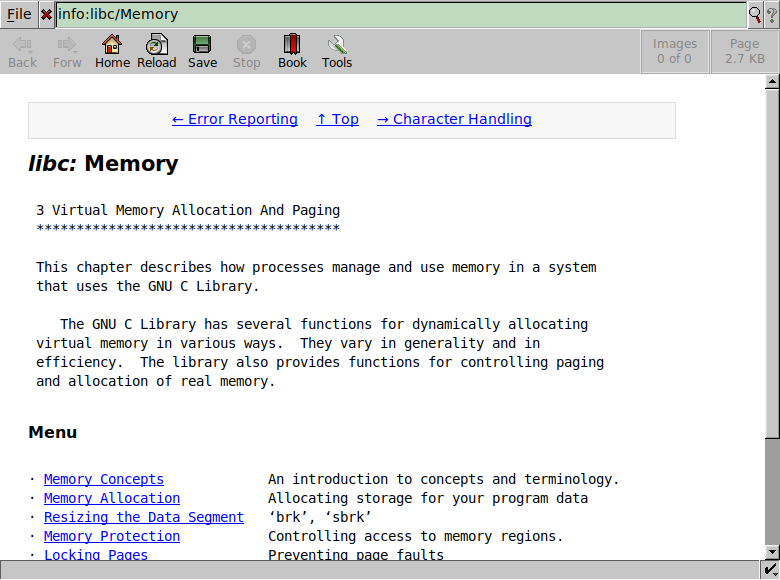The height and width of the screenshot is (580, 780).
Task: Focus the info:libc/Memory address field
Action: pyautogui.click(x=401, y=14)
